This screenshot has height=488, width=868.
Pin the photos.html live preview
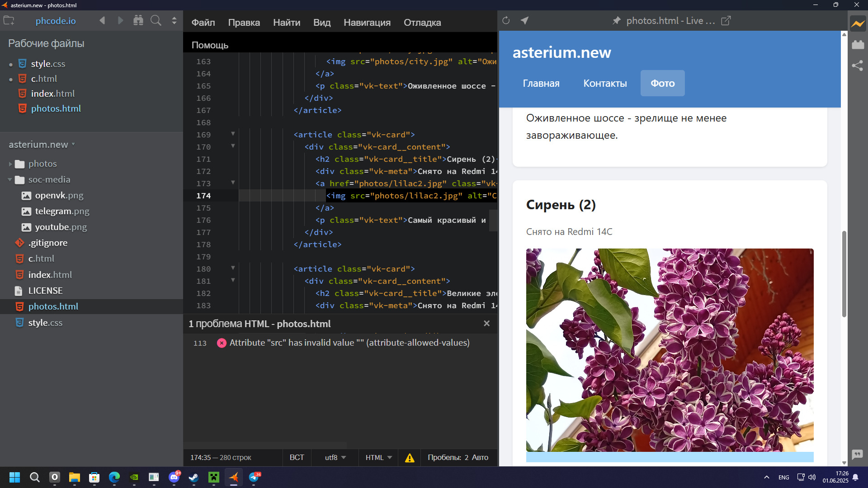(616, 21)
